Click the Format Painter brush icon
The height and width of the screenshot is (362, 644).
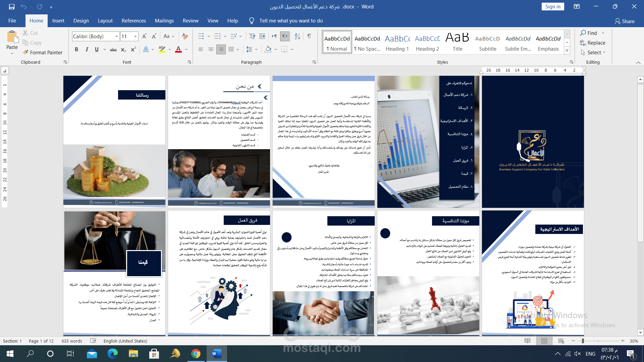tap(25, 52)
